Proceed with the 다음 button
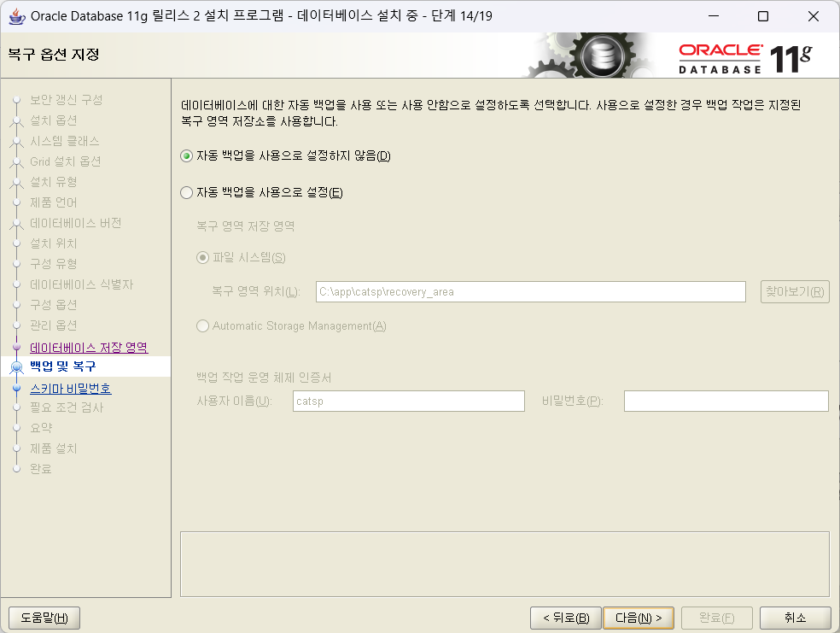The width and height of the screenshot is (840, 633). click(639, 618)
